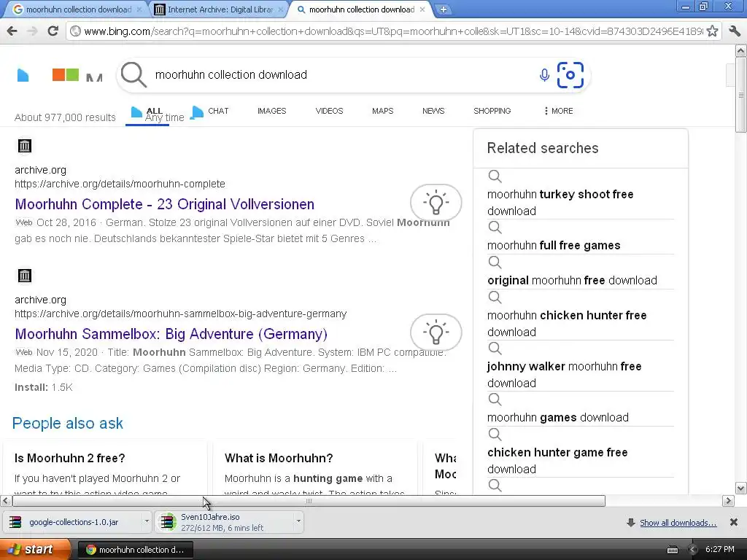The height and width of the screenshot is (560, 747).
Task: Open 'What is Moorhuhn?' question card
Action: [314, 467]
